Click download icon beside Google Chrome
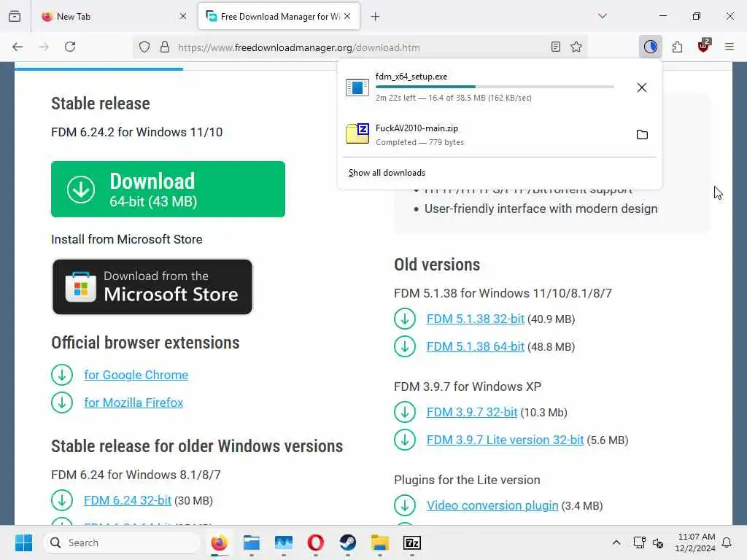 click(62, 376)
